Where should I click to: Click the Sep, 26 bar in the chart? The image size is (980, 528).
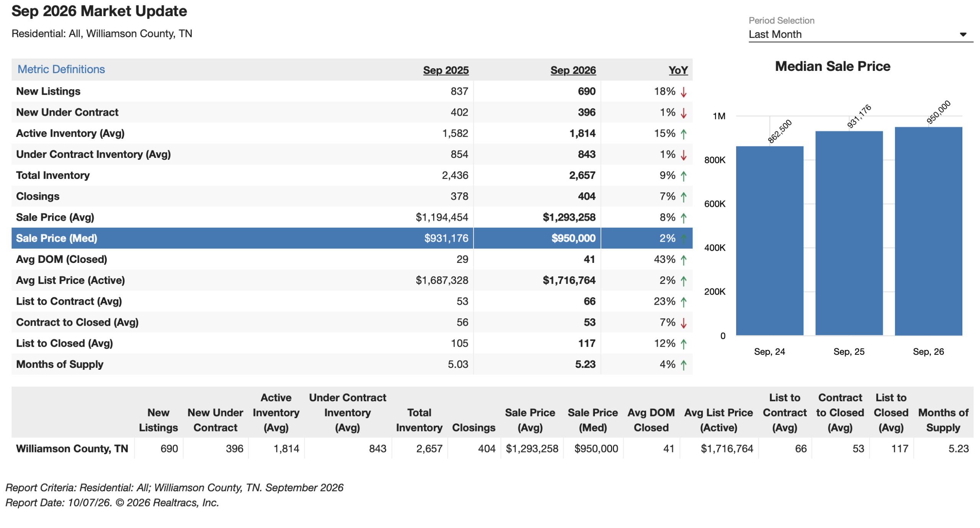[x=928, y=231]
